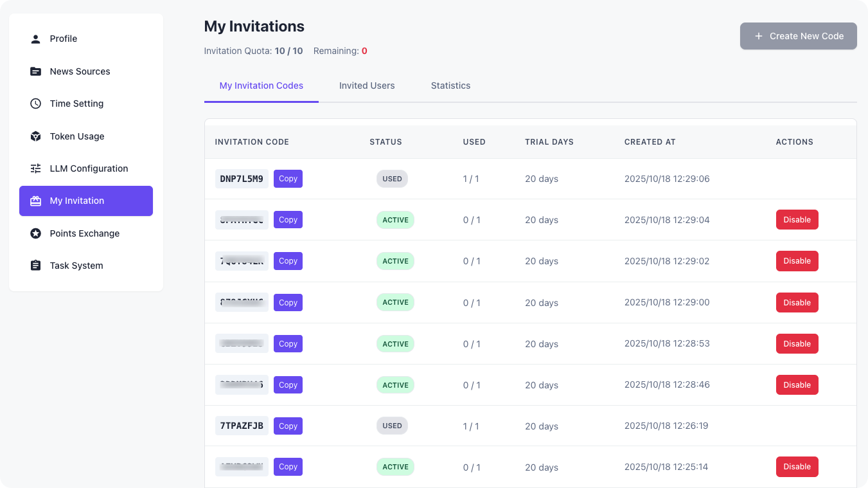Open News Sources in sidebar
Screen dimensions: 868x488
coord(86,71)
